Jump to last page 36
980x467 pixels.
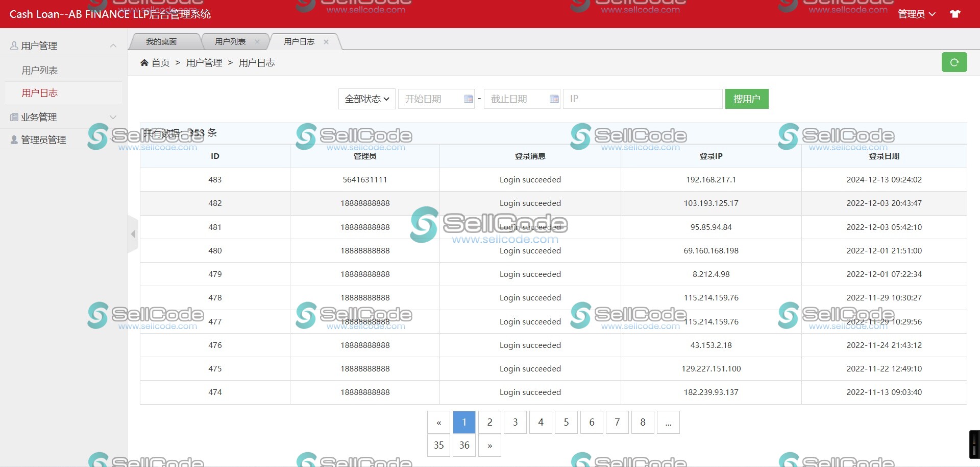tap(464, 445)
